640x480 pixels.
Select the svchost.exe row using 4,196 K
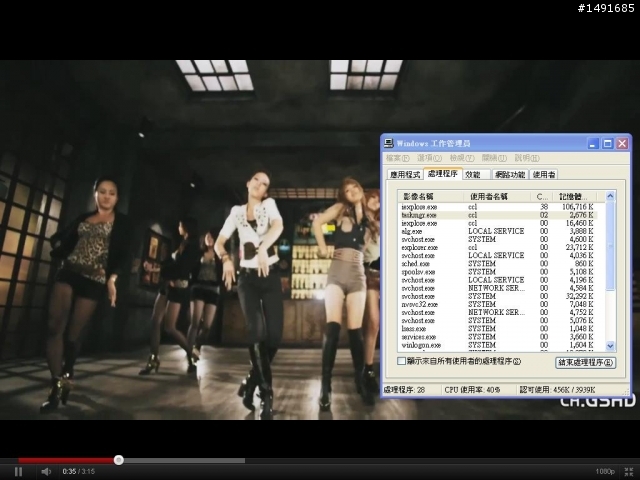click(x=498, y=280)
